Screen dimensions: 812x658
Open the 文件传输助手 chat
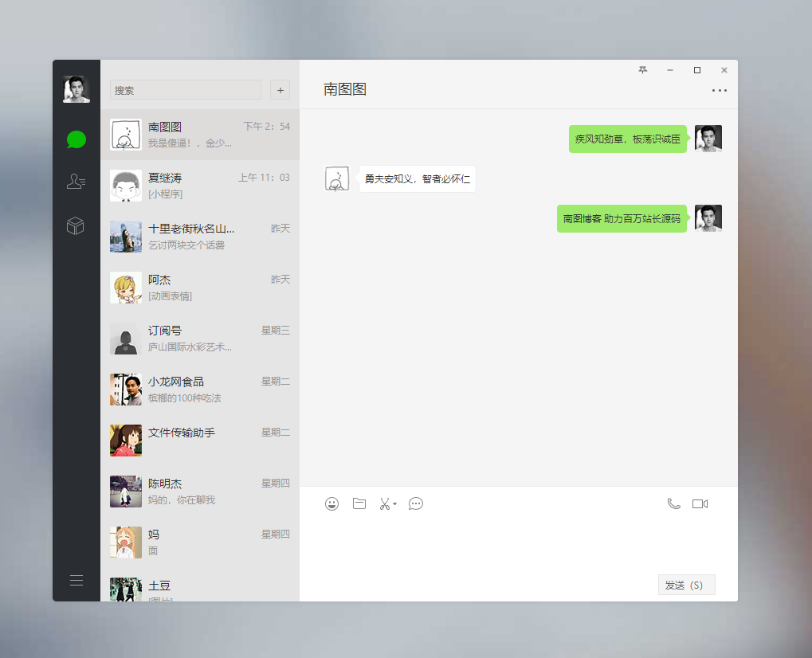point(199,441)
